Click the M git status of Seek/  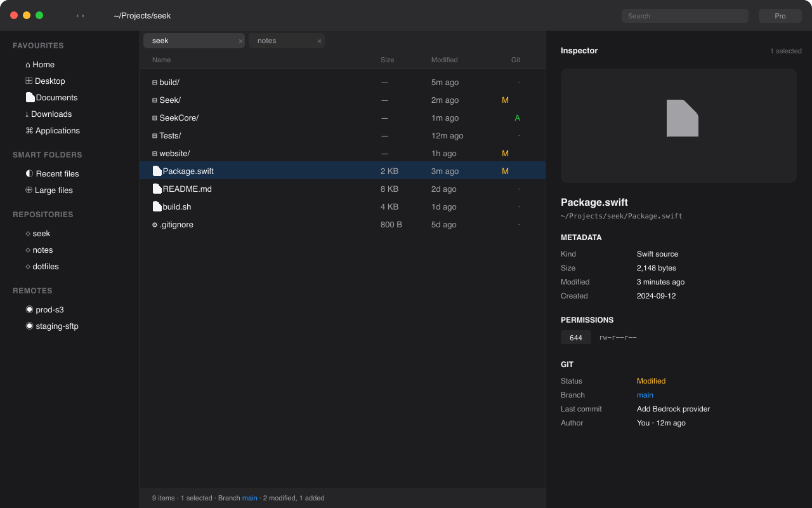click(505, 100)
